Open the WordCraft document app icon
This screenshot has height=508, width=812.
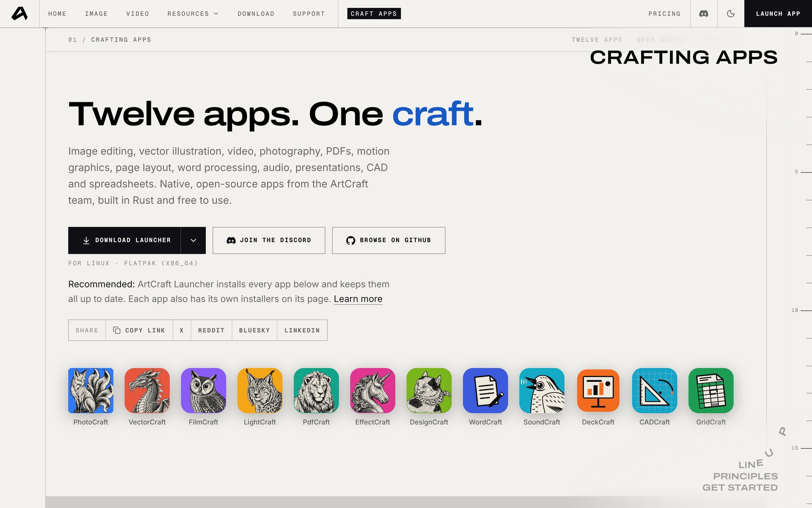[485, 390]
